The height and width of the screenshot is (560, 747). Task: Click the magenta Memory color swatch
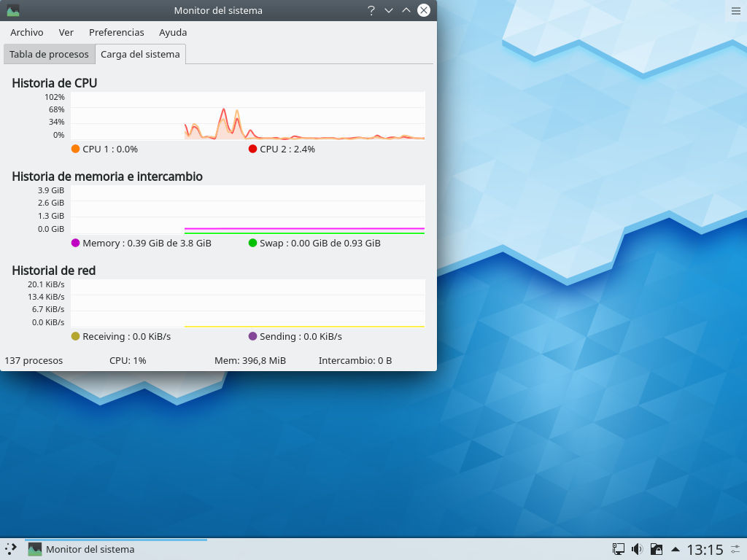point(75,243)
